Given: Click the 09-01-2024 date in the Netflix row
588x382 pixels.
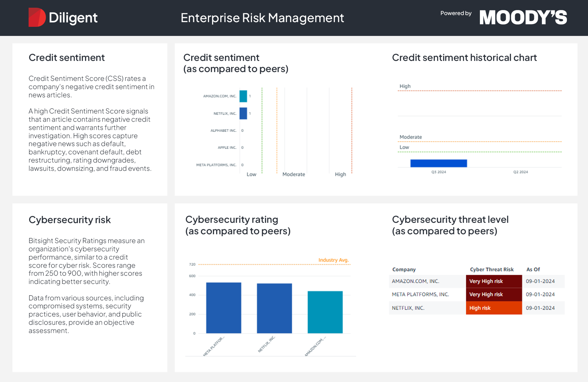Looking at the screenshot, I should (540, 308).
